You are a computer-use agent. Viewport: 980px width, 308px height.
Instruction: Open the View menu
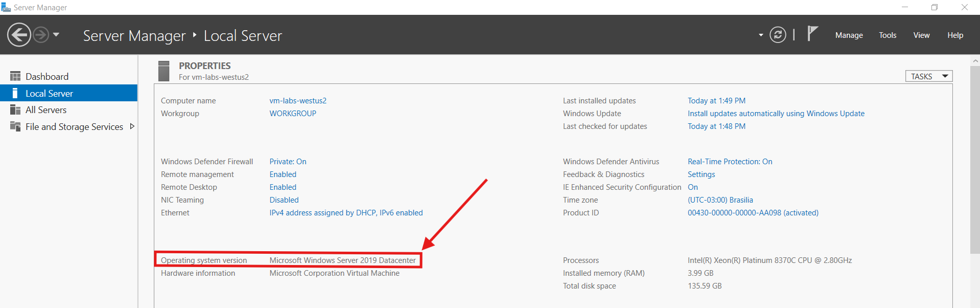[921, 35]
